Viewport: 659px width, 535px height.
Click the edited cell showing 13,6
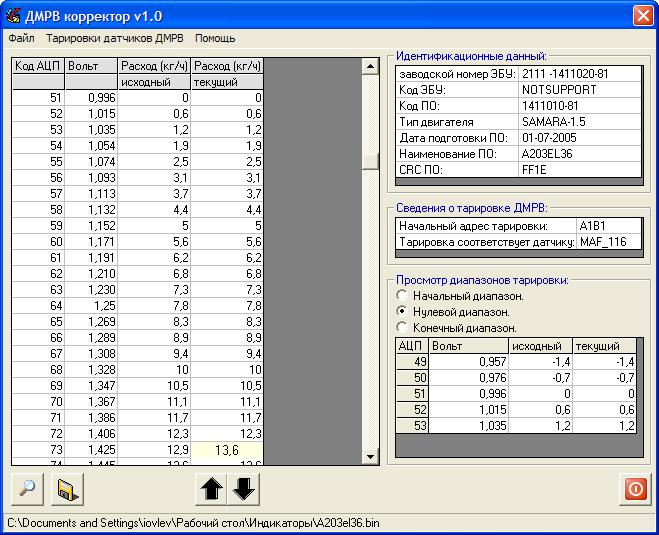[227, 450]
